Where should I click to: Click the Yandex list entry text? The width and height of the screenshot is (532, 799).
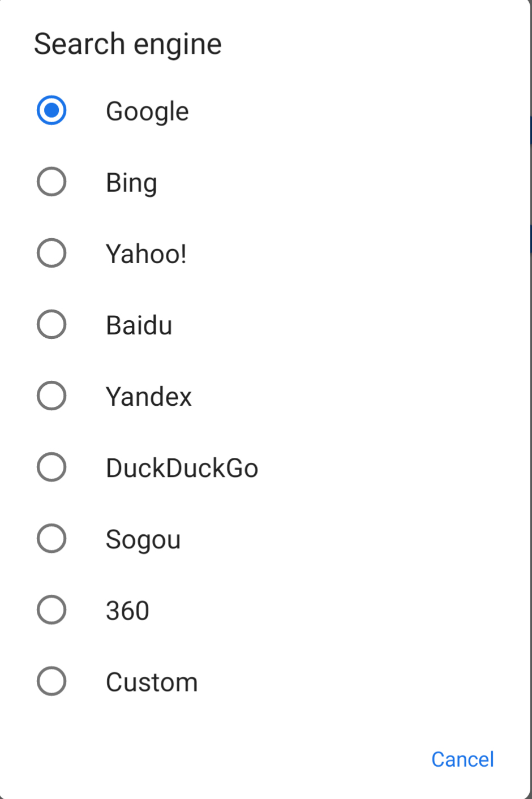pyautogui.click(x=149, y=396)
